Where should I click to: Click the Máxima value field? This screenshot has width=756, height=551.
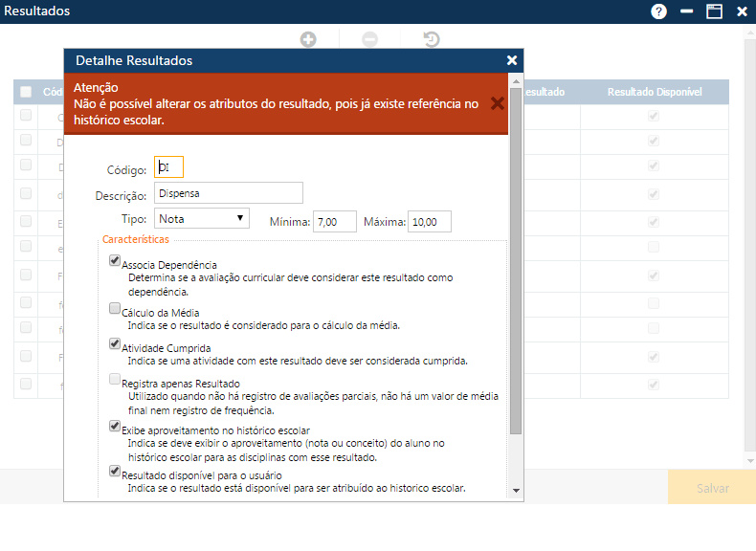click(x=429, y=222)
